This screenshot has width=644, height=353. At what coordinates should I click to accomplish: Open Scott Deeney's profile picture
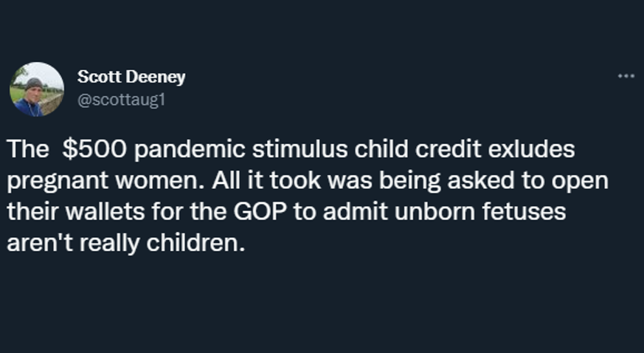click(37, 89)
